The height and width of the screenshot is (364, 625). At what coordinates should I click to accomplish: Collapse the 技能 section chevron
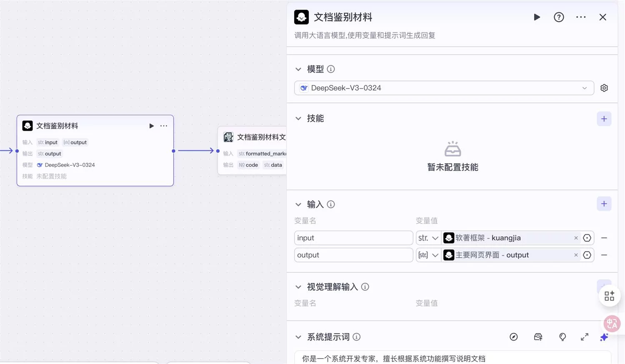click(x=298, y=118)
